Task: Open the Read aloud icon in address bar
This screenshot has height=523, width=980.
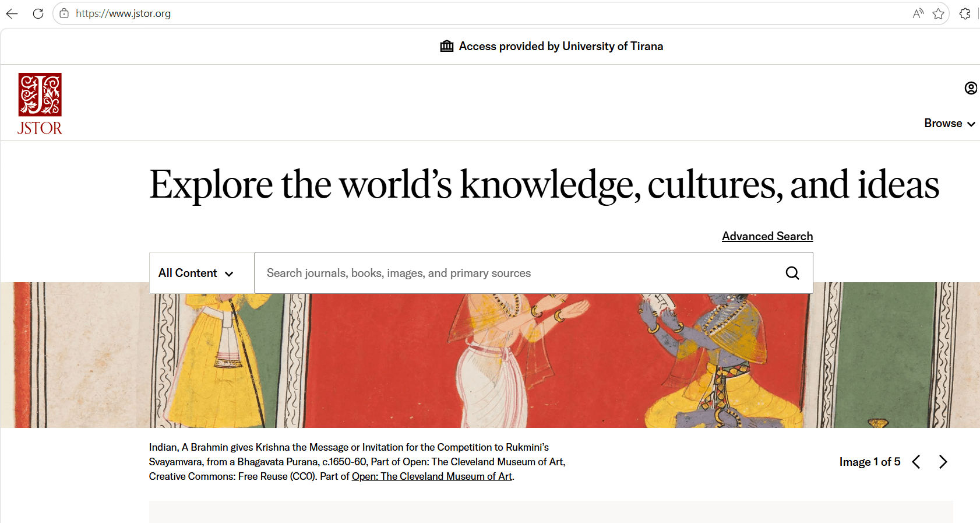Action: coord(918,13)
